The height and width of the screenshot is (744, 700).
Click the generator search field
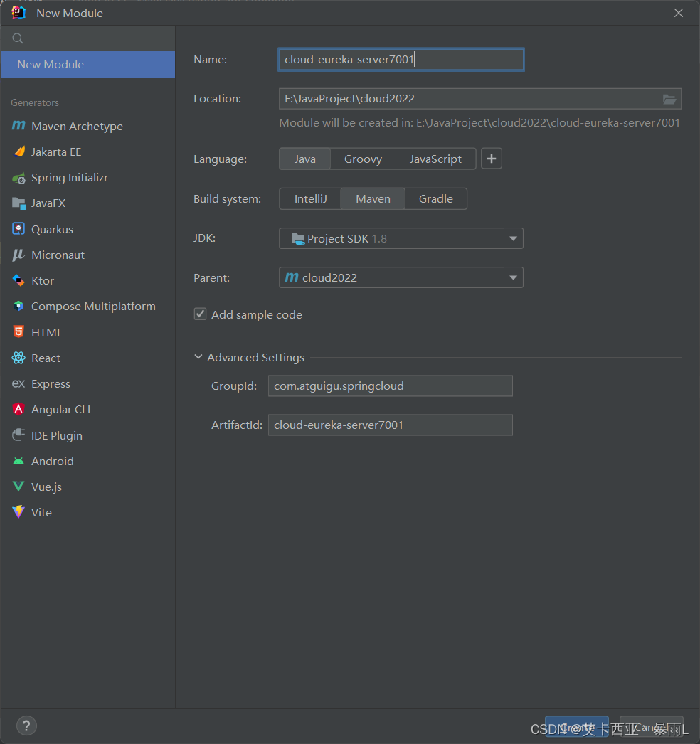(x=87, y=38)
